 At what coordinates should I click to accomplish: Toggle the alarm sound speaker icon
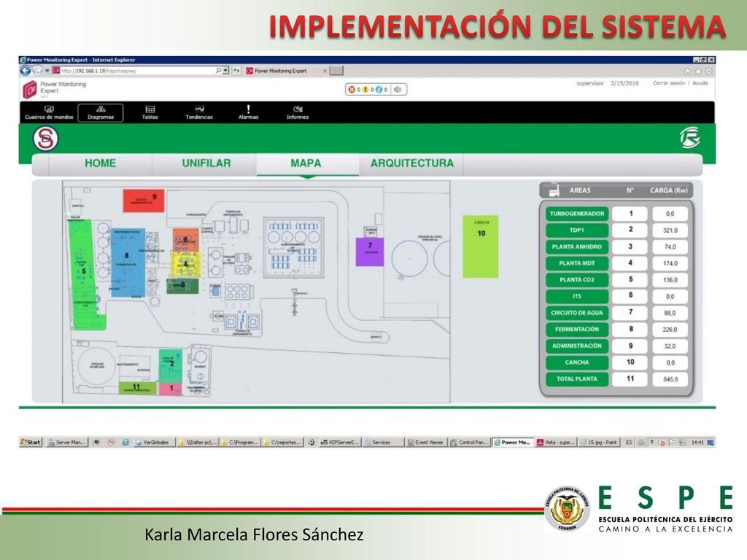coord(398,90)
